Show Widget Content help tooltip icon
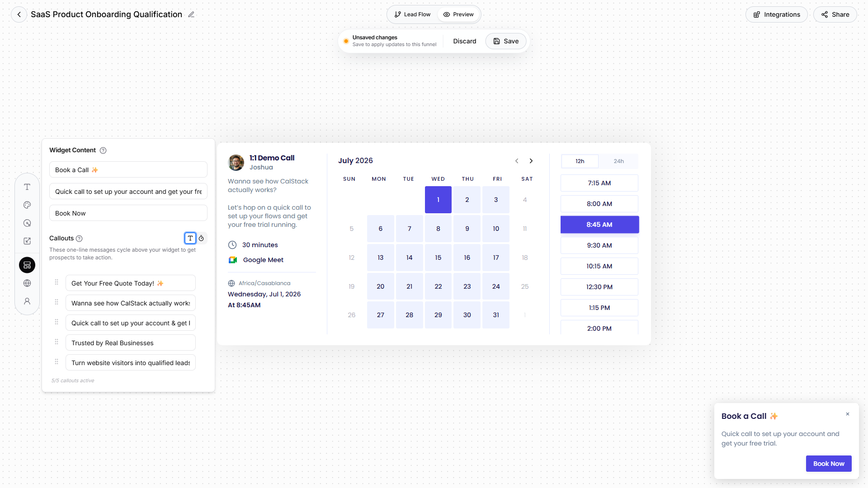 point(103,150)
